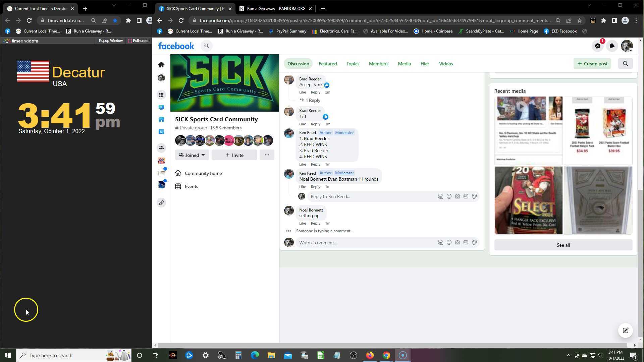Expand Brad Reeder's 1 Reply thread
Viewport: 644px width, 362px height.
click(x=312, y=100)
